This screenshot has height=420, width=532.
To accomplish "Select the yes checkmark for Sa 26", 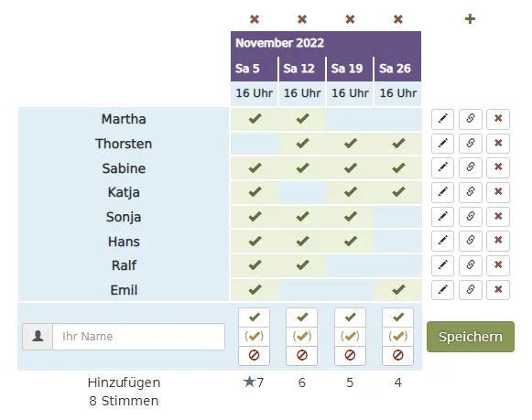I will click(x=398, y=318).
